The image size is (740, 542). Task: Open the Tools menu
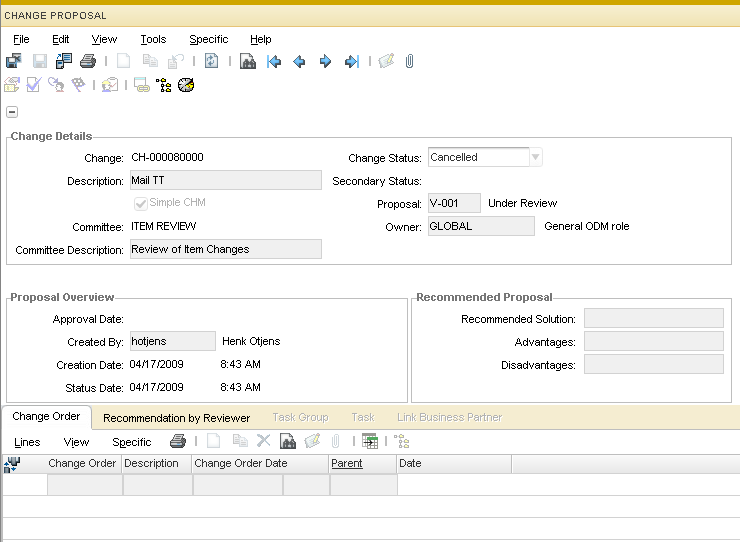pos(153,39)
